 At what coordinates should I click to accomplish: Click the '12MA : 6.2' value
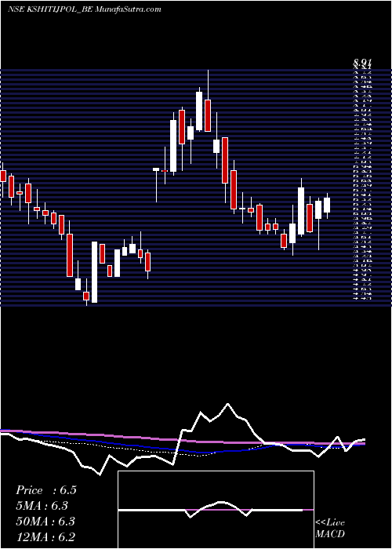coord(45,537)
